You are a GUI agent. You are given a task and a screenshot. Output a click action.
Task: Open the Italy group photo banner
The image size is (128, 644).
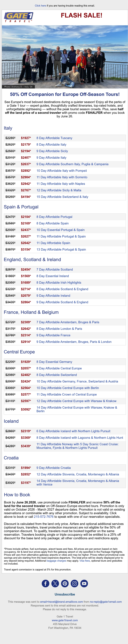(x=65, y=57)
